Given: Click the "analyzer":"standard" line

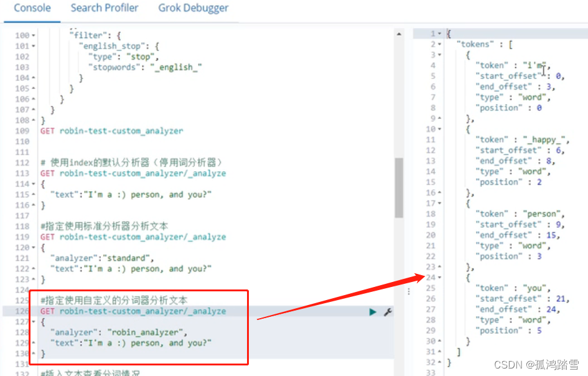Looking at the screenshot, I should coord(102,258).
